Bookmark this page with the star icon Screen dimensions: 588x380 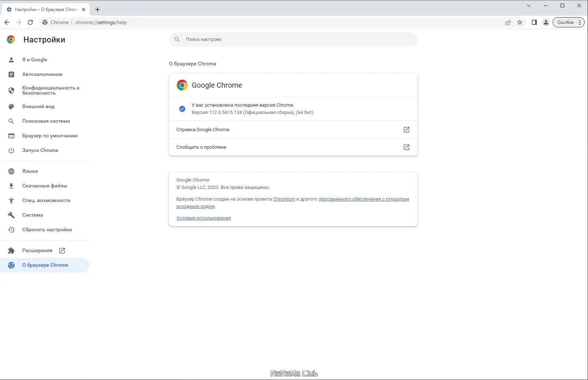tap(520, 22)
